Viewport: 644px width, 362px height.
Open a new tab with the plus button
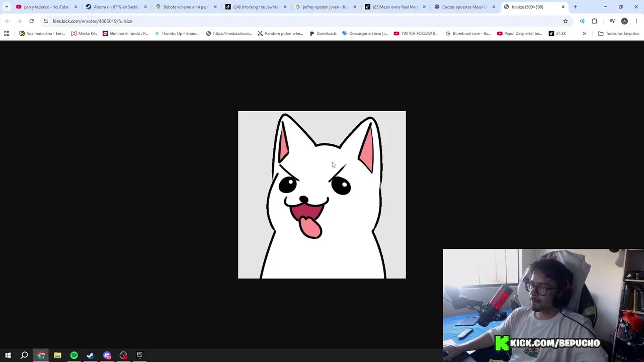(x=575, y=7)
